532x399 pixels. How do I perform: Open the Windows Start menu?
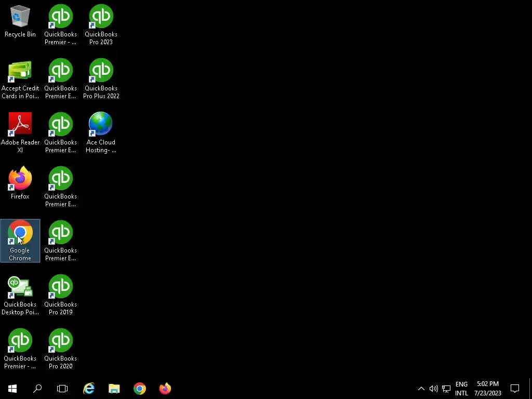pyautogui.click(x=12, y=389)
